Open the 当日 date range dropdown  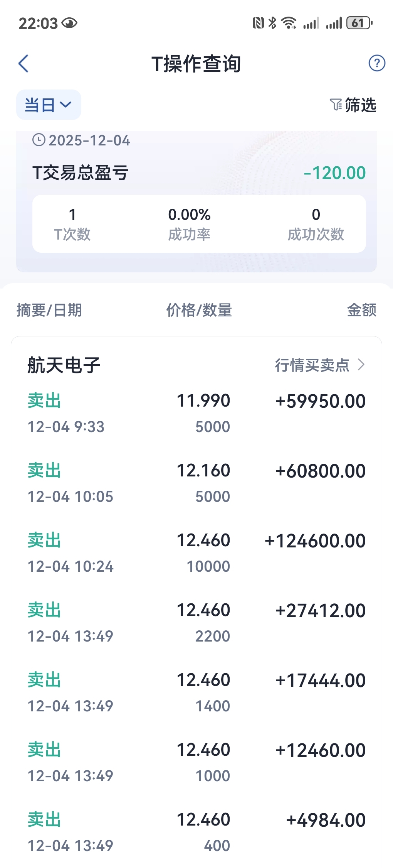(49, 105)
